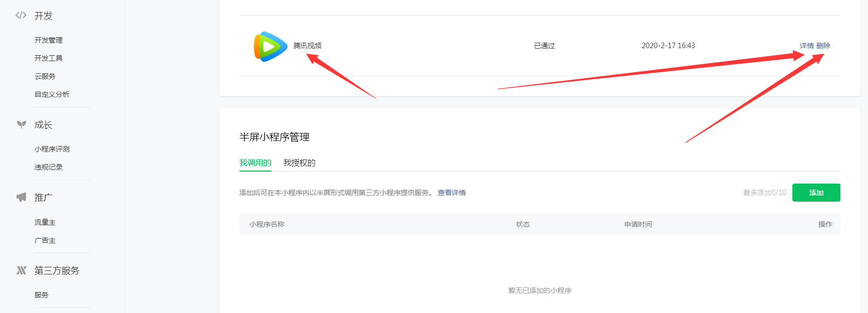
Task: Open 详情 for 腾讯视频
Action: [x=806, y=46]
